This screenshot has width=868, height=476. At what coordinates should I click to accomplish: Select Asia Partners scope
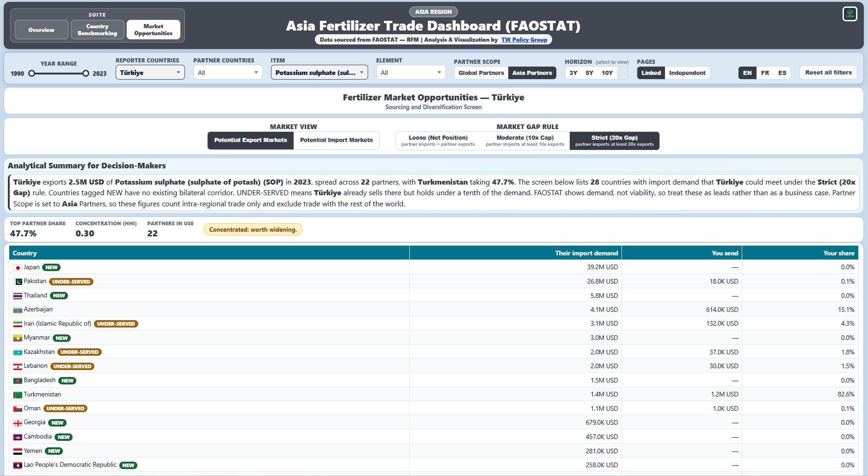[532, 73]
